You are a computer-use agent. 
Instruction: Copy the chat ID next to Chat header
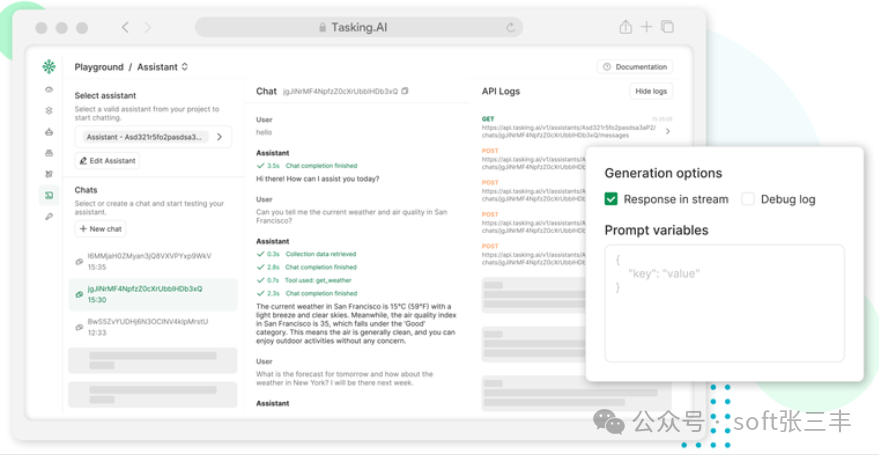[405, 91]
